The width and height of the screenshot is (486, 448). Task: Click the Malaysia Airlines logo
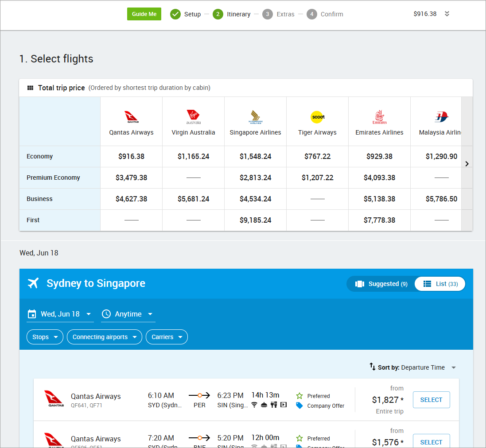pos(441,117)
